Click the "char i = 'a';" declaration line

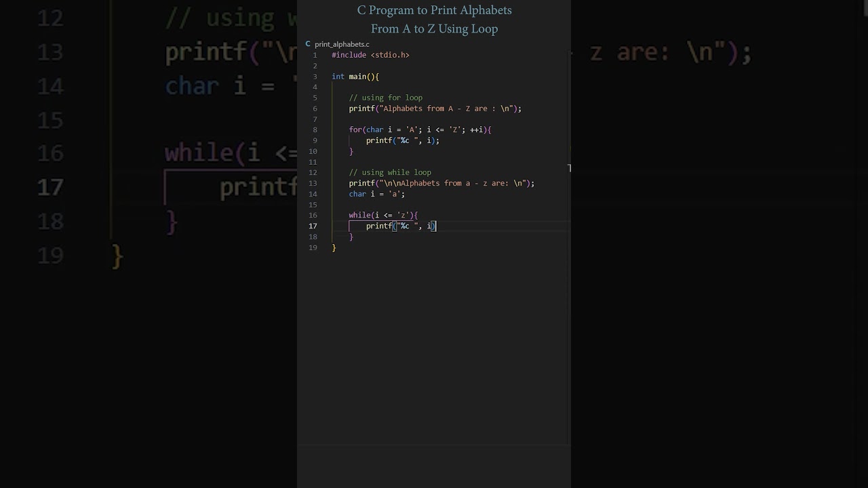(x=376, y=194)
